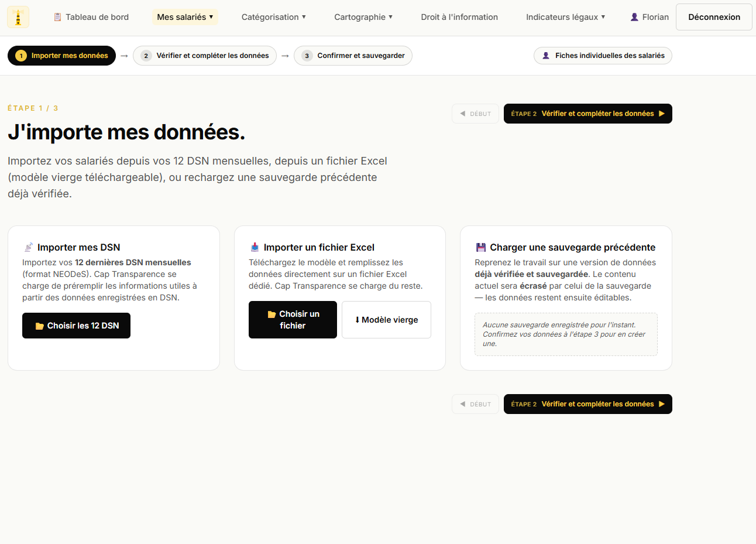Screen dimensions: 756x544
Task: Click Choisir un fichier button
Action: 293,320
